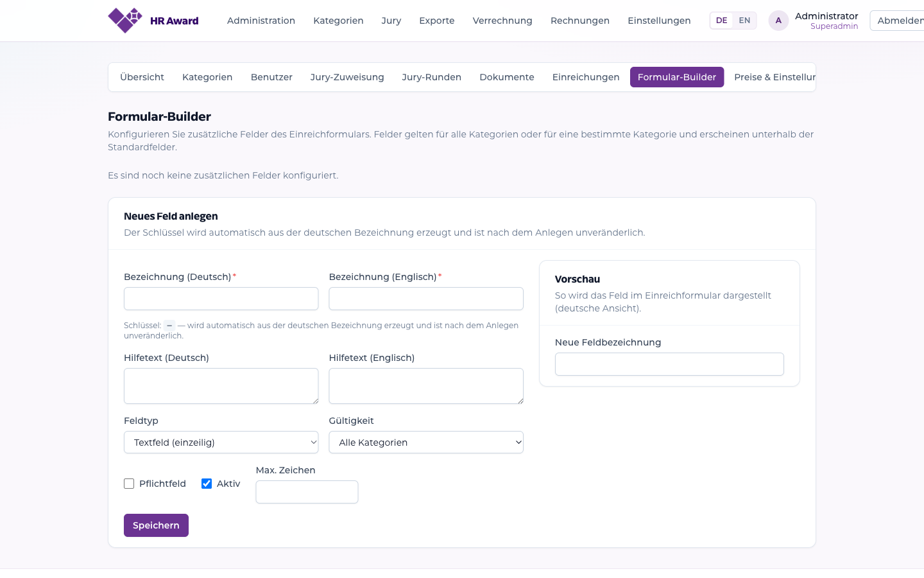
Task: Open Kategorien in top navigation
Action: 338,21
